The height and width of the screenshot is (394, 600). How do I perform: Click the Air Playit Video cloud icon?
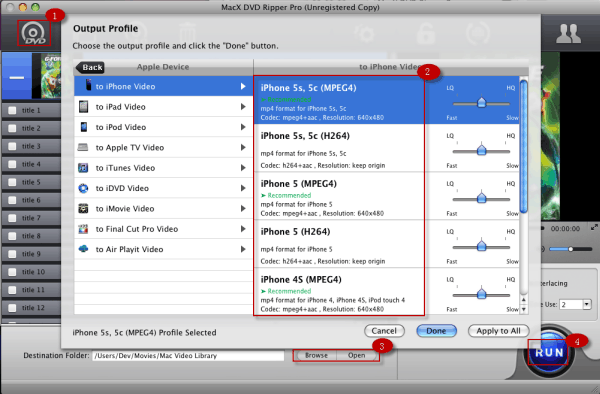(83, 249)
